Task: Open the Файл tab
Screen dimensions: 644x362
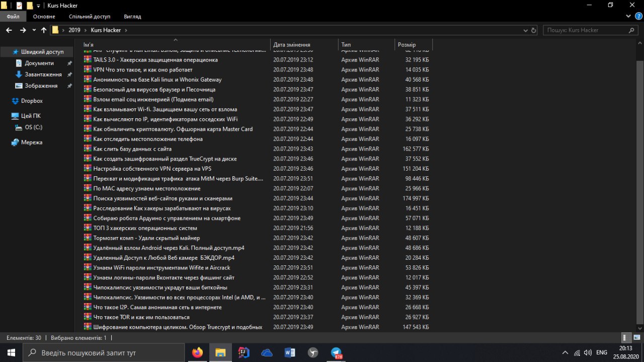Action: point(13,16)
